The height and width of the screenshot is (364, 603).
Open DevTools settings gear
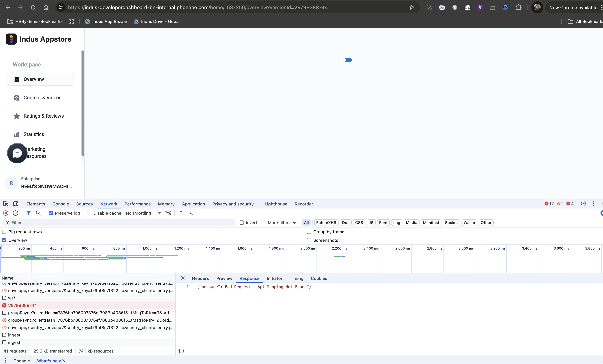tap(583, 204)
